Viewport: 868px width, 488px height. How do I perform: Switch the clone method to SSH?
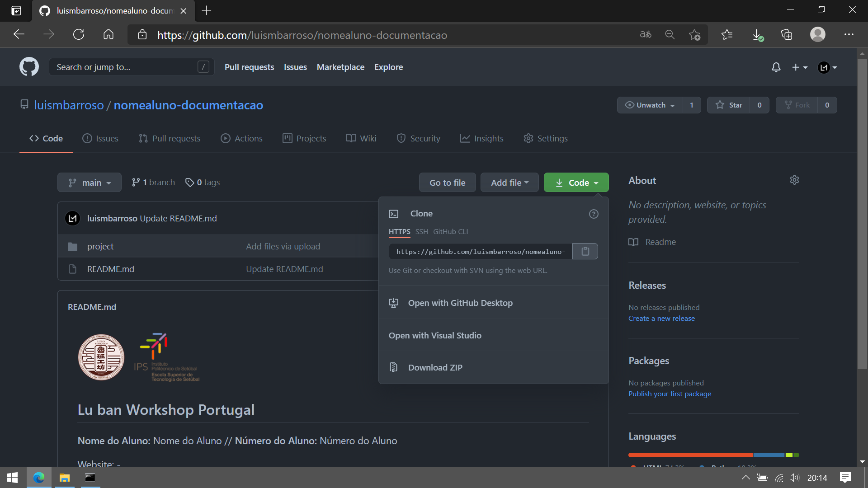(421, 231)
